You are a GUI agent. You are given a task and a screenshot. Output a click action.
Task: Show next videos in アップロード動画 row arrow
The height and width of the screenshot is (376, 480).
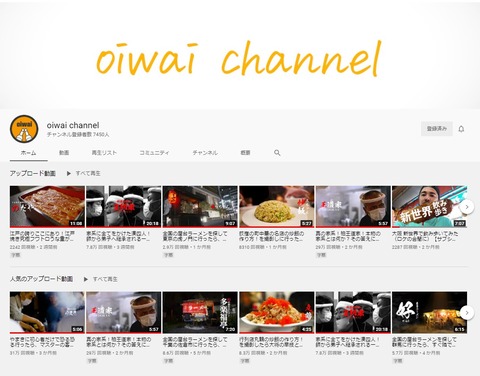point(467,207)
